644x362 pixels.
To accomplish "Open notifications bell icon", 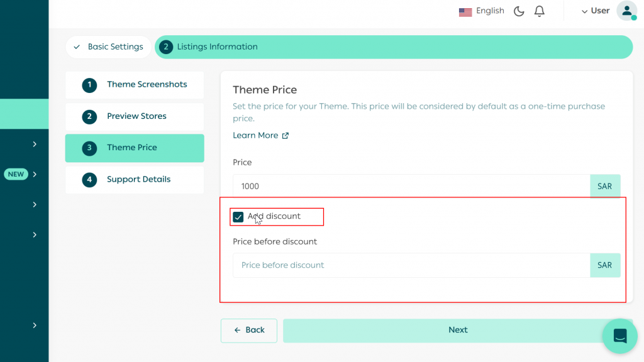I will pos(539,11).
